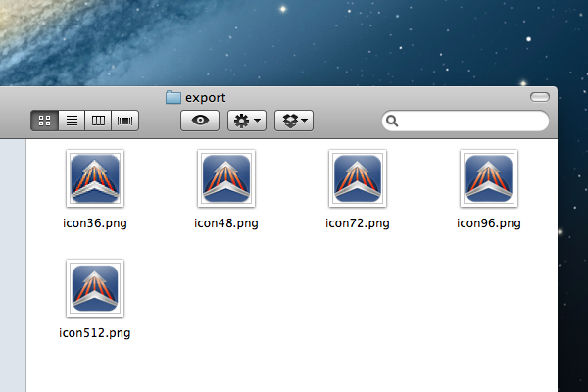Click the export window title text

click(206, 98)
